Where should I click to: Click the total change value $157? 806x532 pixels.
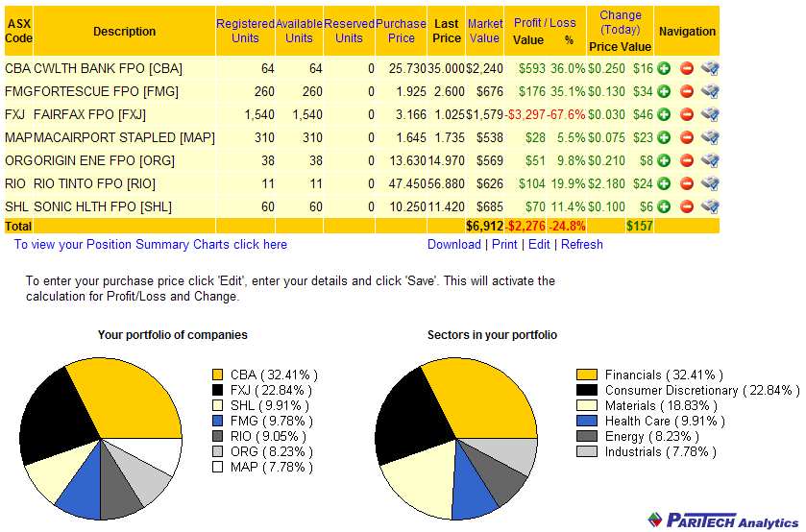click(x=640, y=226)
